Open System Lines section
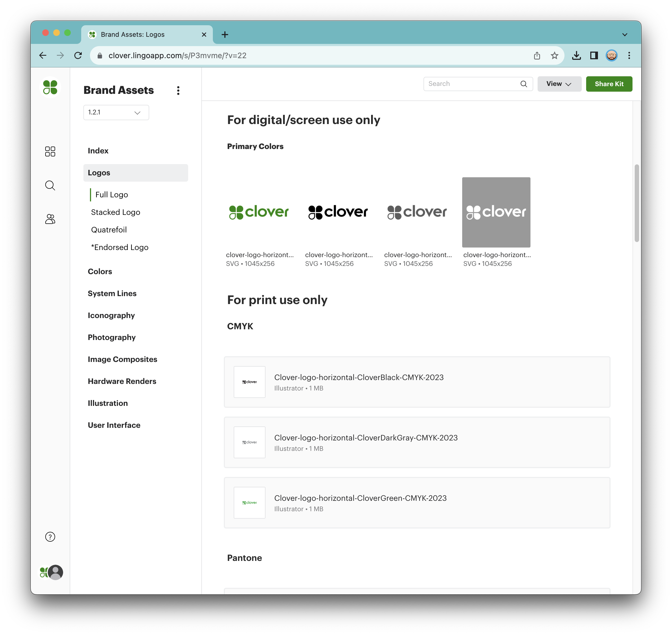The width and height of the screenshot is (672, 635). pyautogui.click(x=112, y=293)
